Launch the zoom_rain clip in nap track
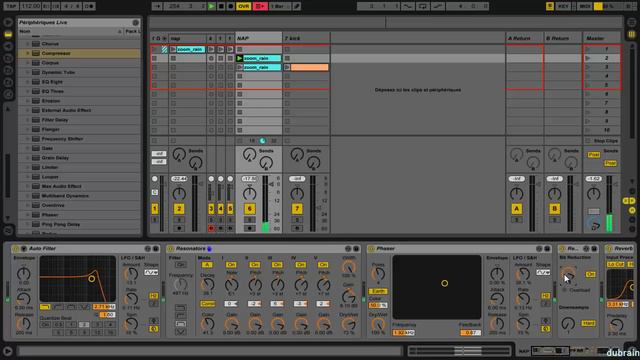The width and height of the screenshot is (640, 360). pos(173,49)
